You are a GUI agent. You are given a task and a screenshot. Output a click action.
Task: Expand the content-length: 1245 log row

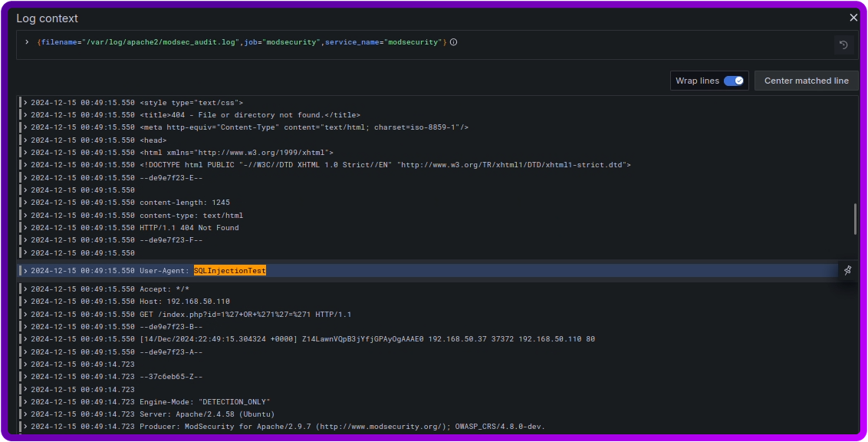25,202
